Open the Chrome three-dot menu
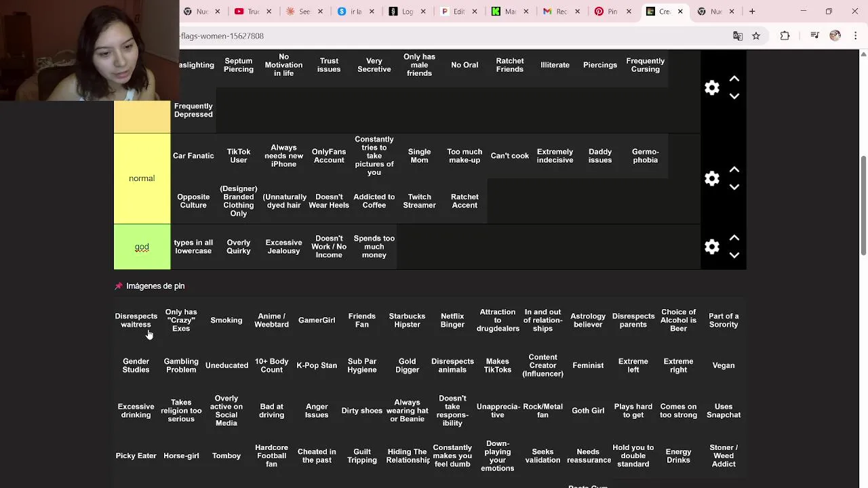This screenshot has width=868, height=488. click(854, 36)
